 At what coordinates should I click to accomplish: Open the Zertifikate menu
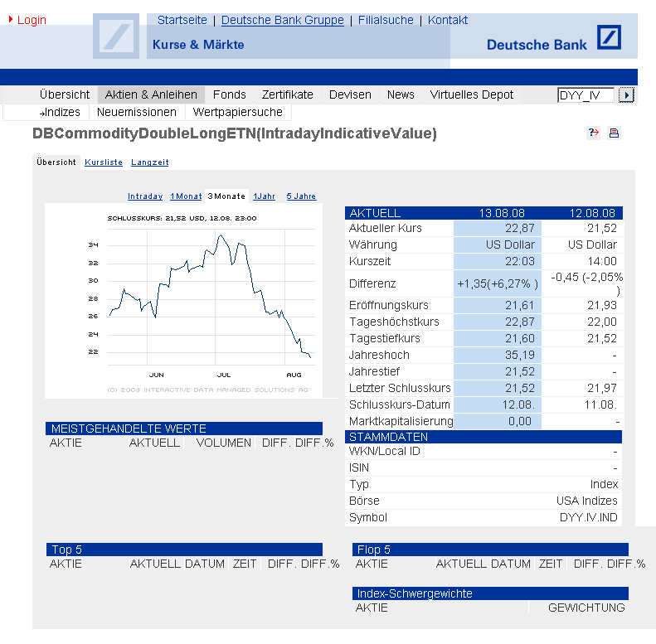[288, 95]
